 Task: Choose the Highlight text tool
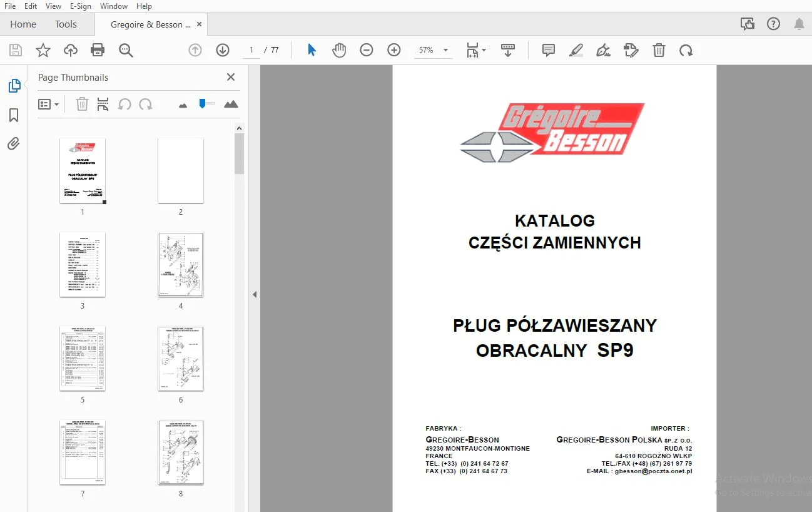576,50
